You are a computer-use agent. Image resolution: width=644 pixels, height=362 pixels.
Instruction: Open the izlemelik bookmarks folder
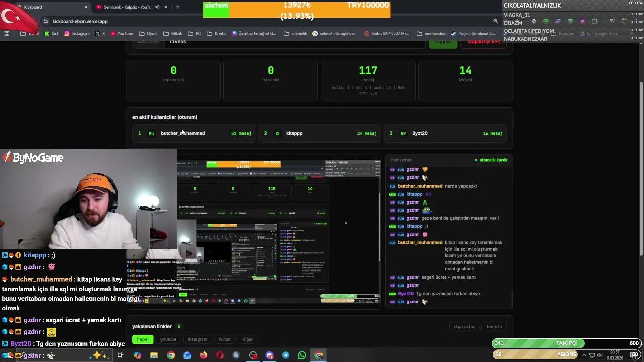(x=295, y=34)
